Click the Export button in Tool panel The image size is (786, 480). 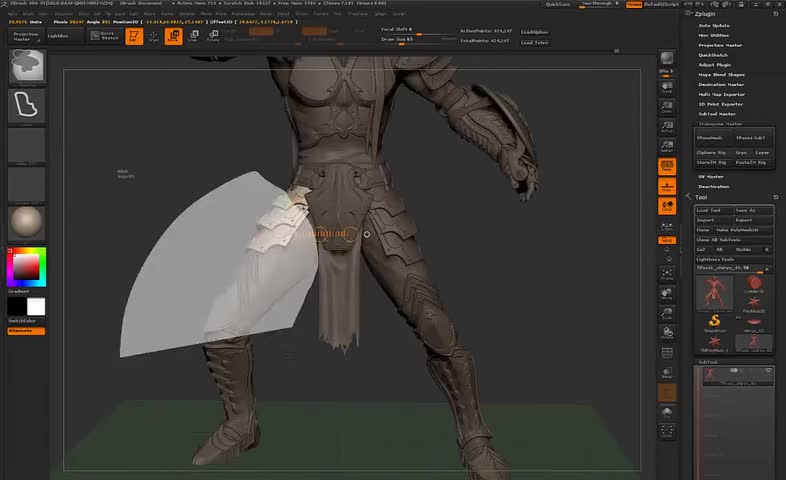[753, 220]
